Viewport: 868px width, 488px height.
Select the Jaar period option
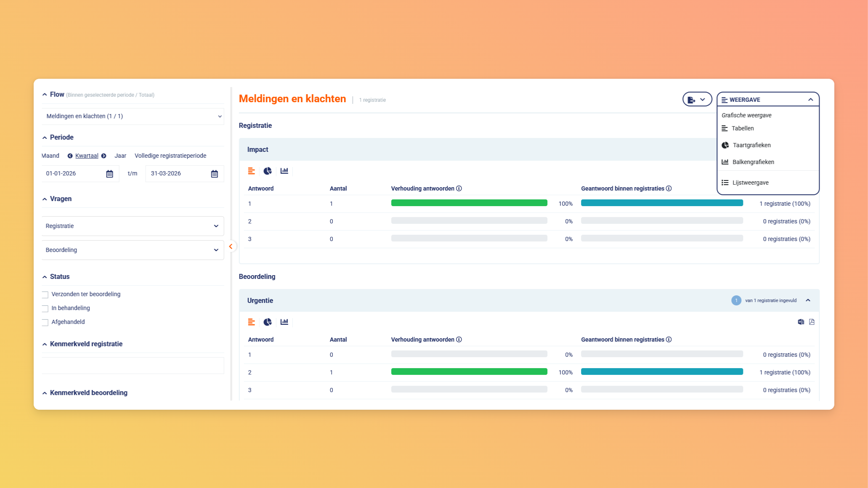tap(120, 156)
